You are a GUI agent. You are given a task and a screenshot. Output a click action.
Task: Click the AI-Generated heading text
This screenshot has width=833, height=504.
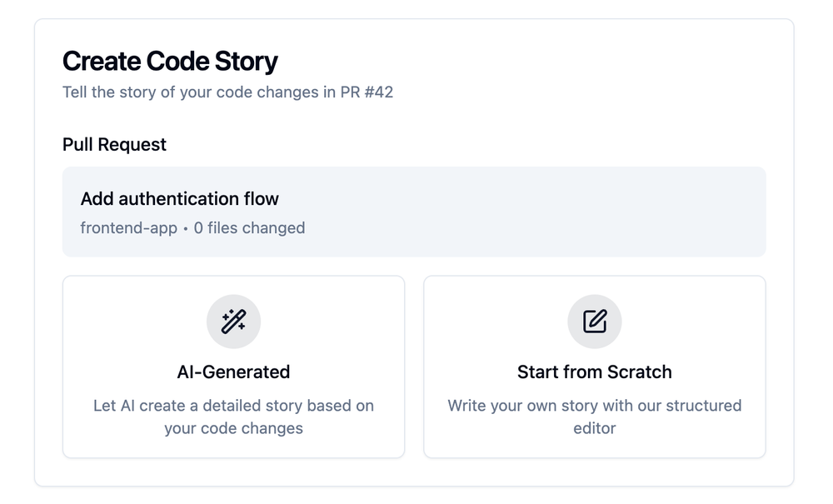tap(233, 372)
